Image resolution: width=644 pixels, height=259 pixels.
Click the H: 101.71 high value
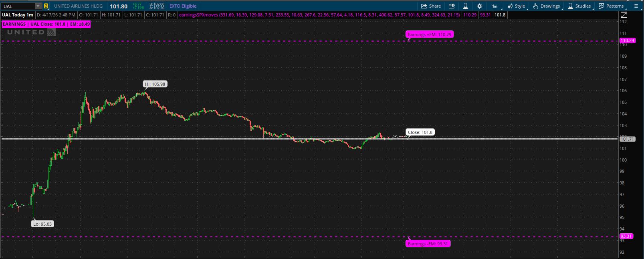111,15
